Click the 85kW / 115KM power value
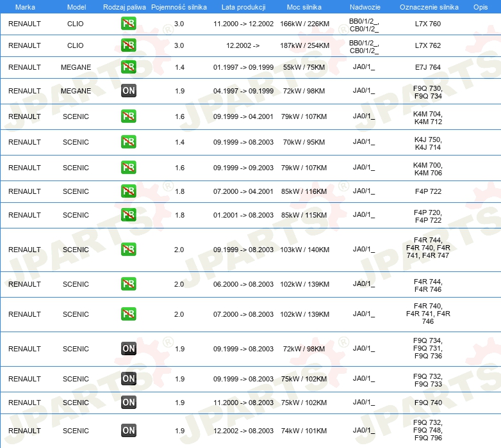The width and height of the screenshot is (501, 448). click(x=304, y=215)
